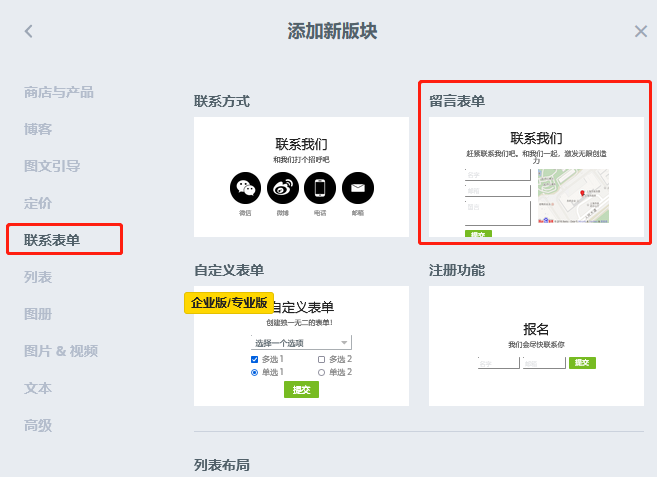This screenshot has height=477, width=657.
Task: Add the 留言表单 block thumbnail
Action: tap(536, 177)
